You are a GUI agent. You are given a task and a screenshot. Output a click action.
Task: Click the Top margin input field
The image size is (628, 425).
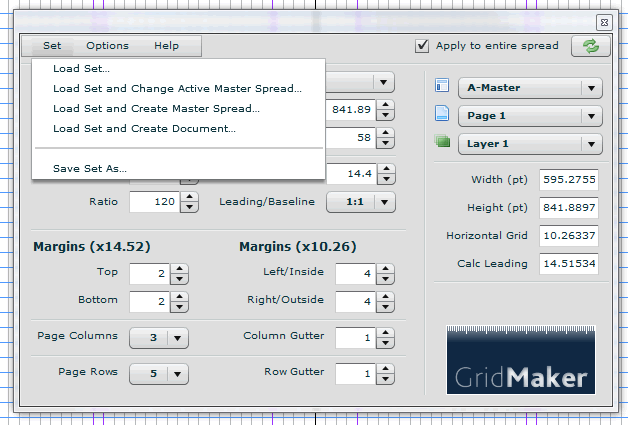(150, 274)
